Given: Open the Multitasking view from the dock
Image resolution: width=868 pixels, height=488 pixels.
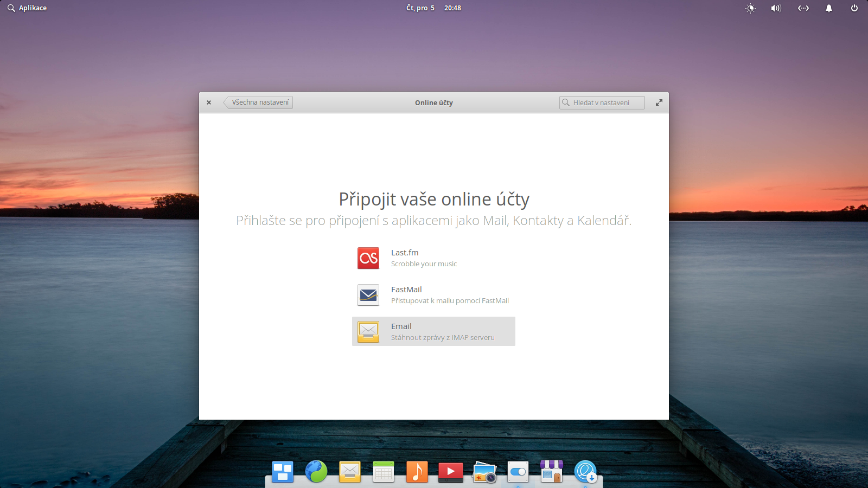Looking at the screenshot, I should (282, 472).
